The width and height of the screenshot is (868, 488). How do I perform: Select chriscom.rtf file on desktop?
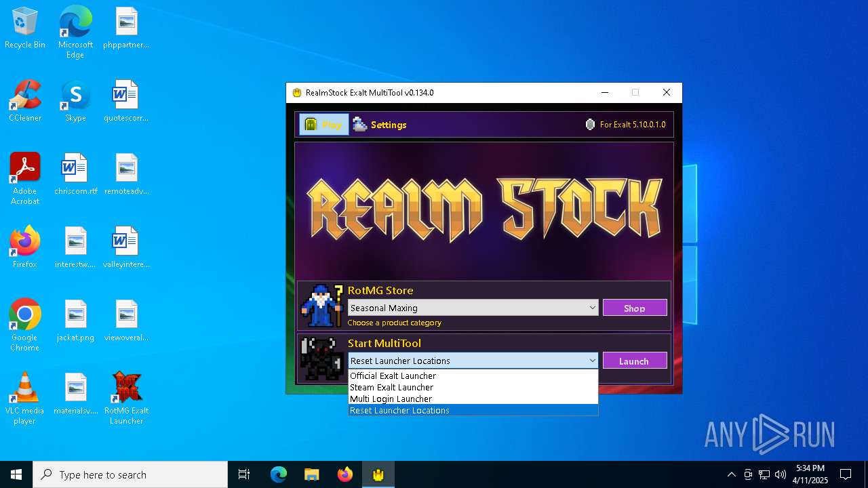pyautogui.click(x=75, y=174)
